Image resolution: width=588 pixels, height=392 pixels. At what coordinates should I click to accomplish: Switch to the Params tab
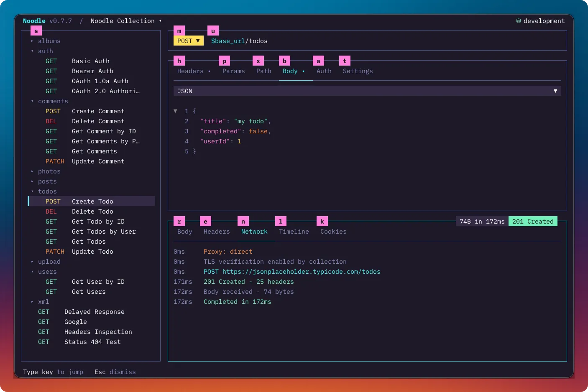click(234, 71)
